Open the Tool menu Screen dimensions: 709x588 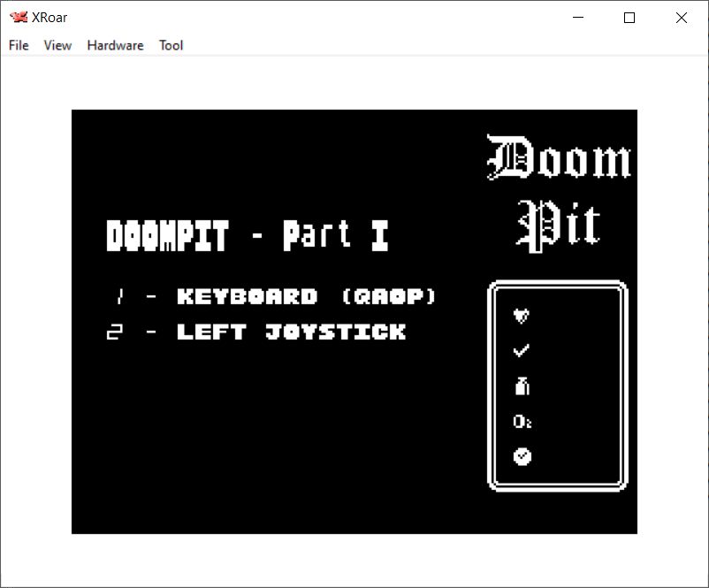pos(171,45)
